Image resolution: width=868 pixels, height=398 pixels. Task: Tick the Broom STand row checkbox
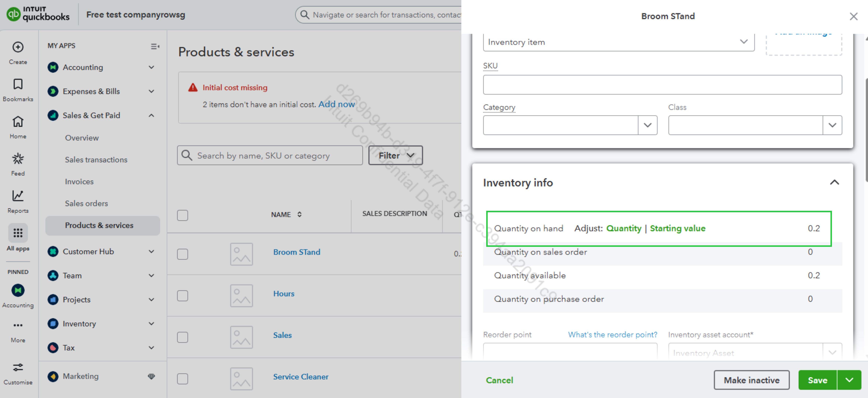coord(183,254)
